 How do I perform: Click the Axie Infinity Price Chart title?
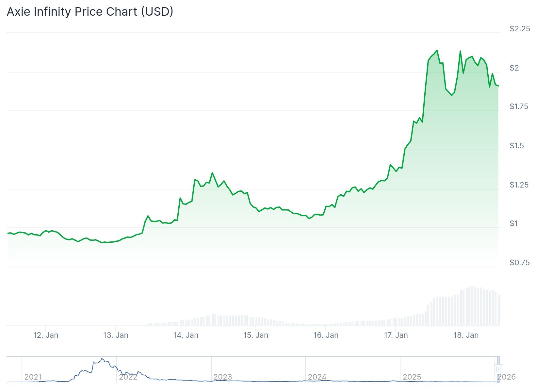90,12
